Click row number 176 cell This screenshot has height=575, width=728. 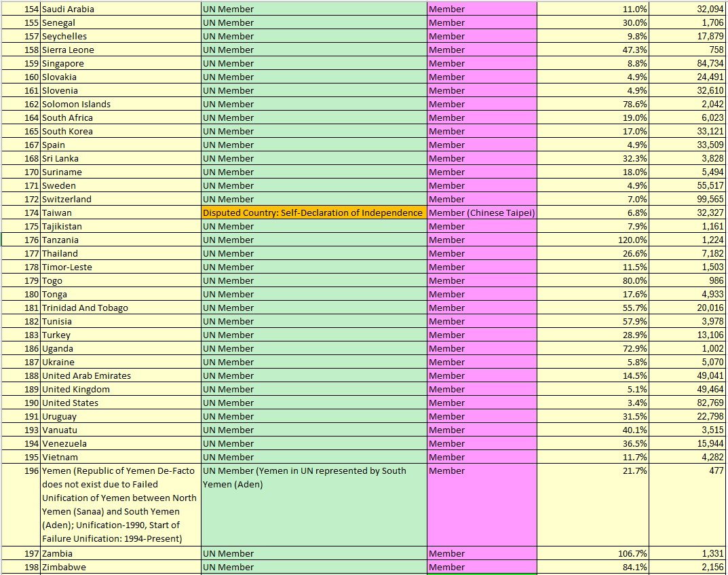21,240
